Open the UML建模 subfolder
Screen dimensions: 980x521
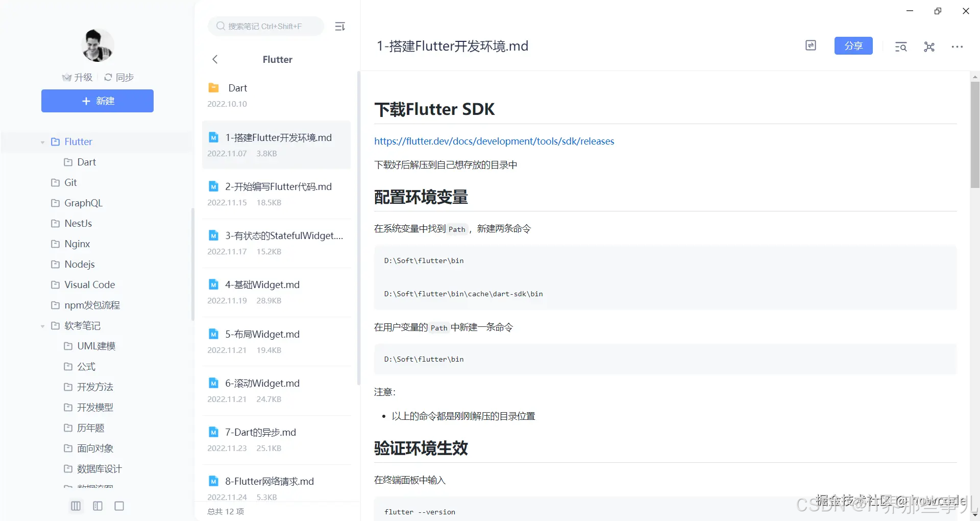pyautogui.click(x=96, y=346)
